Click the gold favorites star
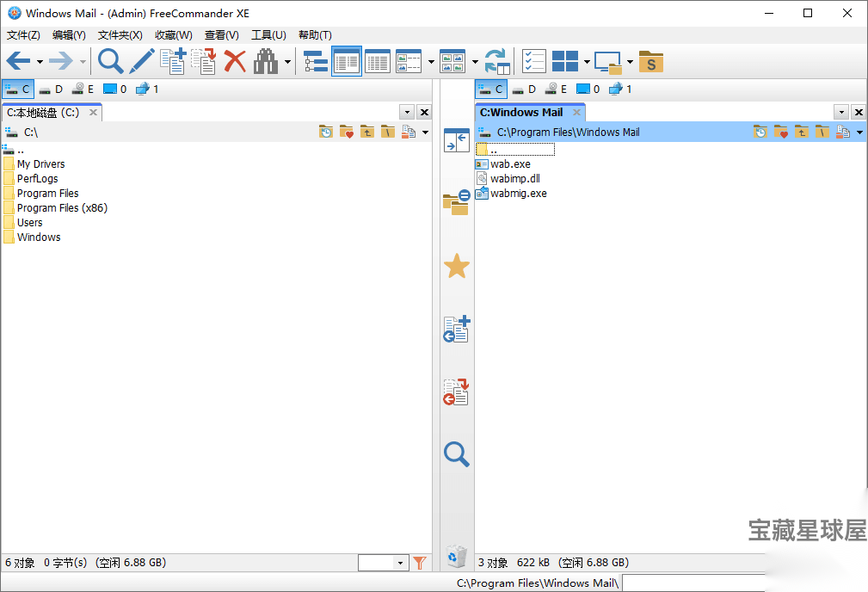This screenshot has height=592, width=868. [457, 266]
